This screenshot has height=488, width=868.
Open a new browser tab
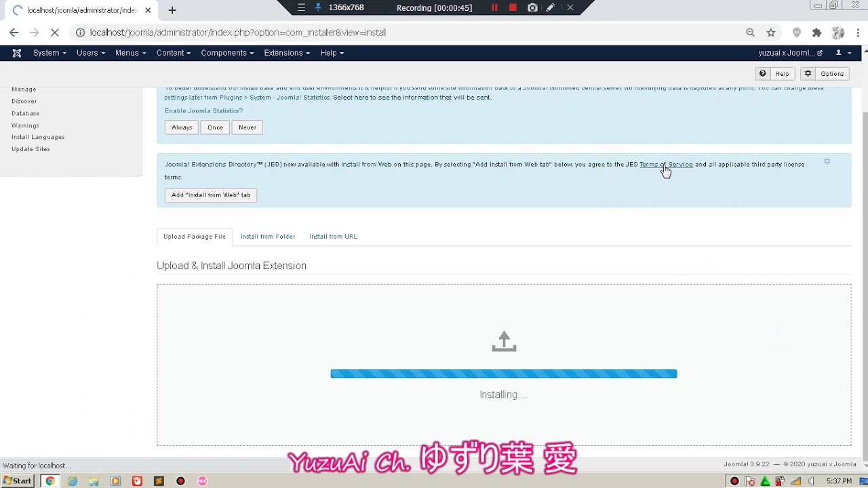coord(172,10)
